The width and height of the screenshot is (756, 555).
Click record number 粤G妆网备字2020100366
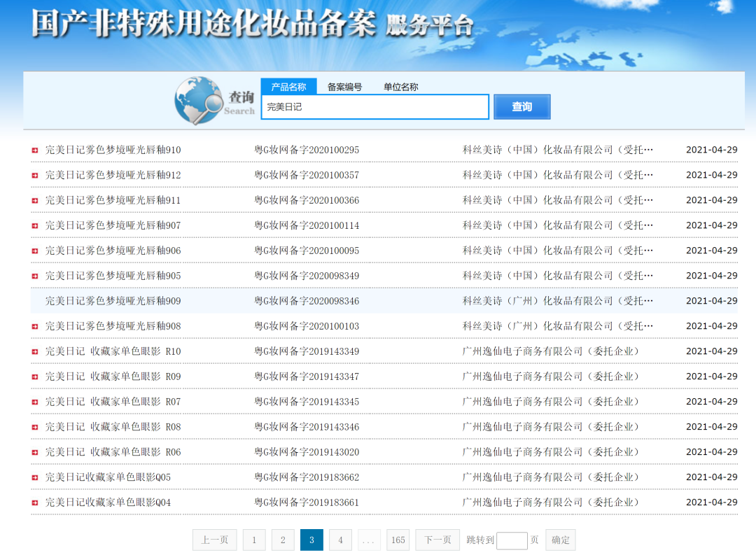point(307,200)
